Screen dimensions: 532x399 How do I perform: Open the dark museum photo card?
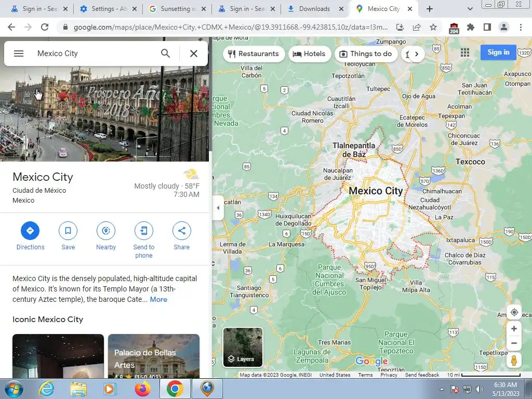click(x=58, y=356)
